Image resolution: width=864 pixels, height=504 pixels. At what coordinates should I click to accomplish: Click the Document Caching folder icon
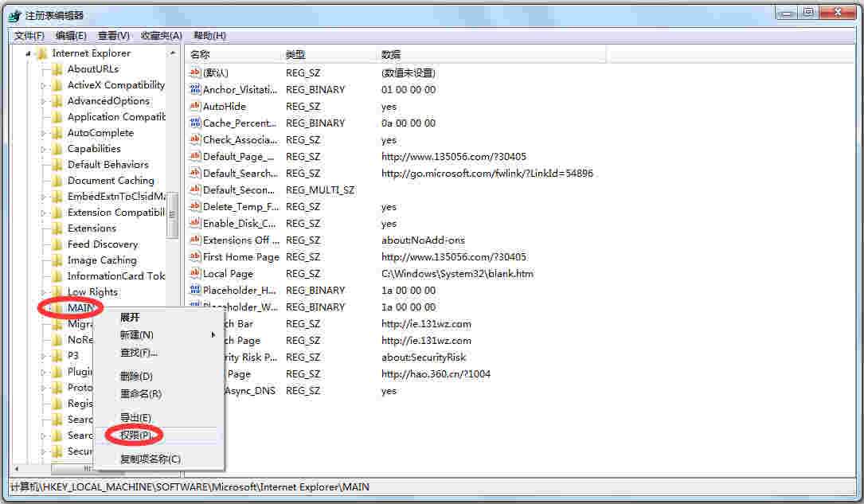point(57,181)
